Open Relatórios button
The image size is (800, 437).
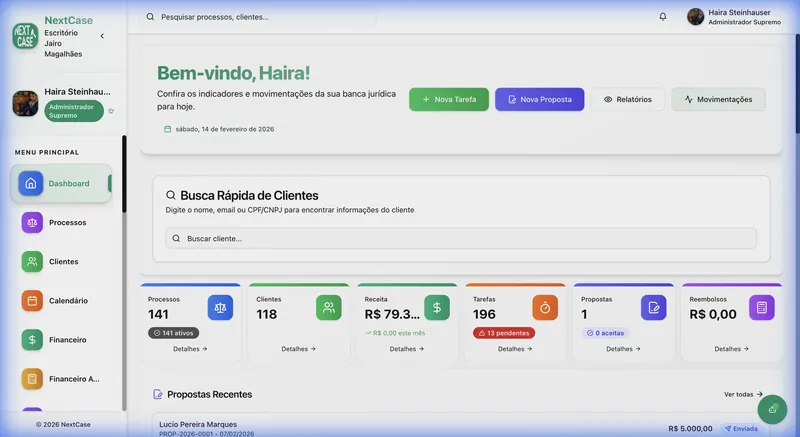[628, 99]
